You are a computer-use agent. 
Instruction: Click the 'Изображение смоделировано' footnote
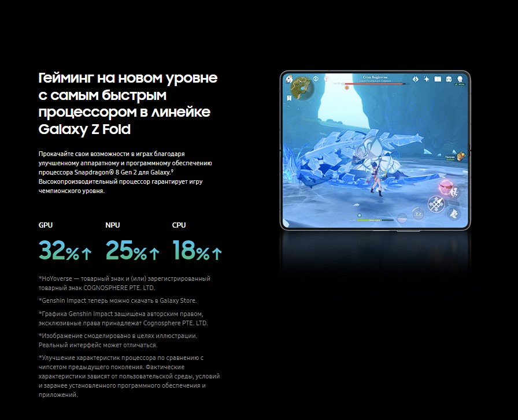pyautogui.click(x=117, y=340)
